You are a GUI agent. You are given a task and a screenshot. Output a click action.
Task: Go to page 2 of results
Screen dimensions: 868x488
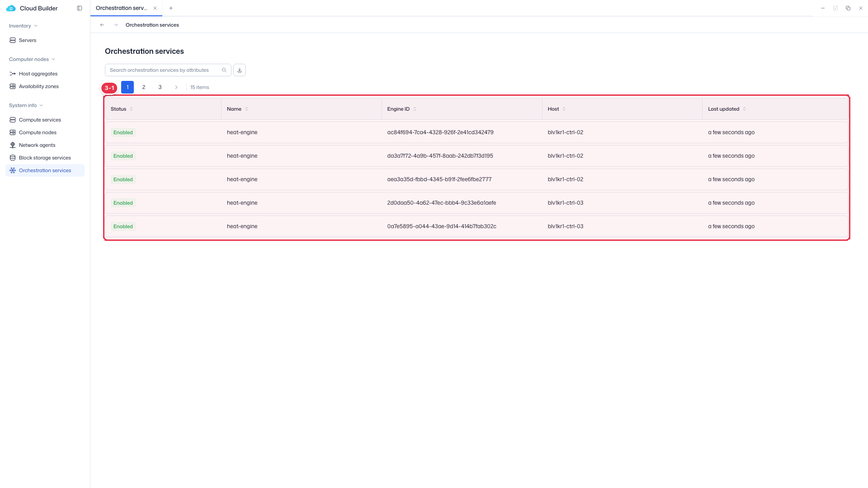(144, 87)
